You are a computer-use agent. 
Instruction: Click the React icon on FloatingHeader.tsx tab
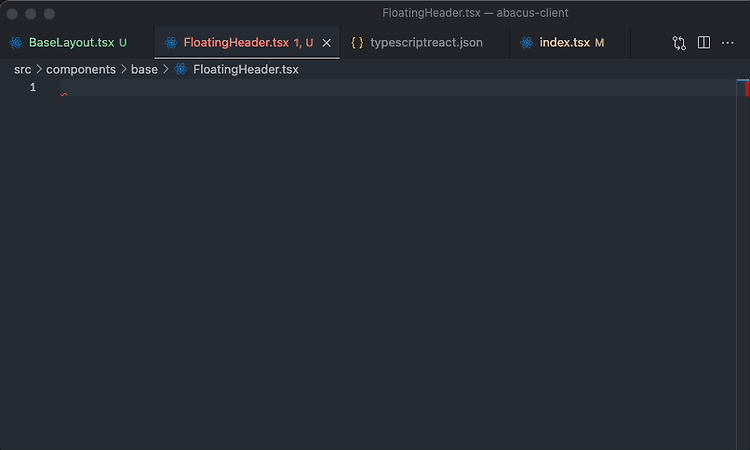pos(171,43)
